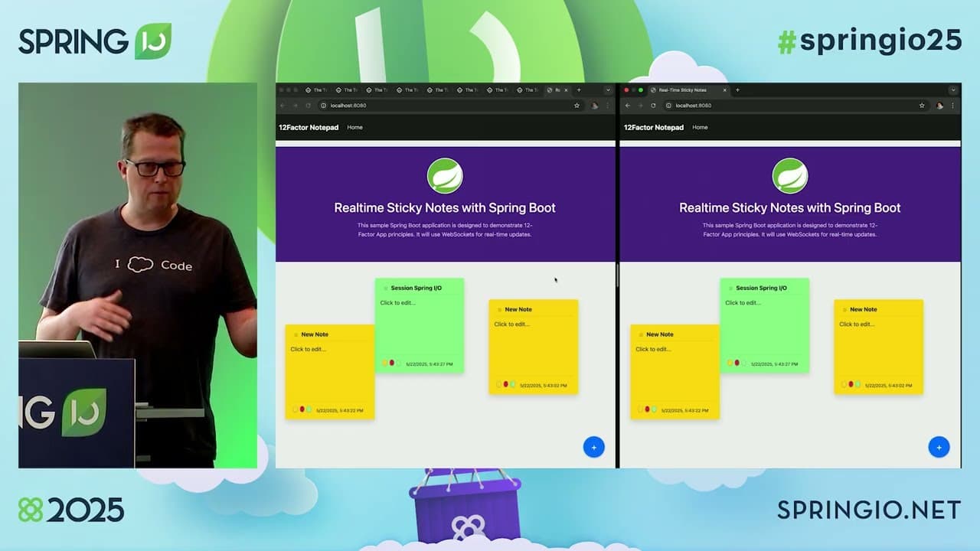Viewport: 980px width, 551px height.
Task: Click 12Factor Notepad brand in right window
Action: (654, 127)
